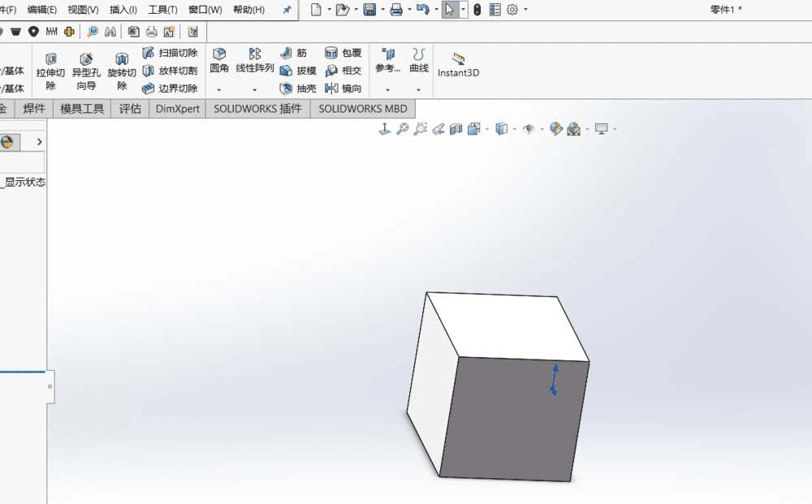Click the 筋 rib tool
The width and height of the screenshot is (812, 504).
coord(294,53)
